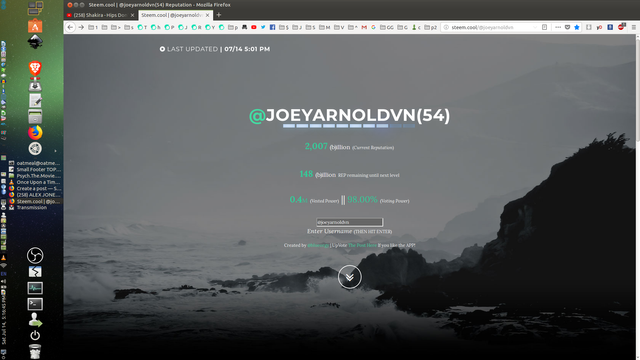
Task: Open the bookmark folder labeled M
Action: pos(324,27)
